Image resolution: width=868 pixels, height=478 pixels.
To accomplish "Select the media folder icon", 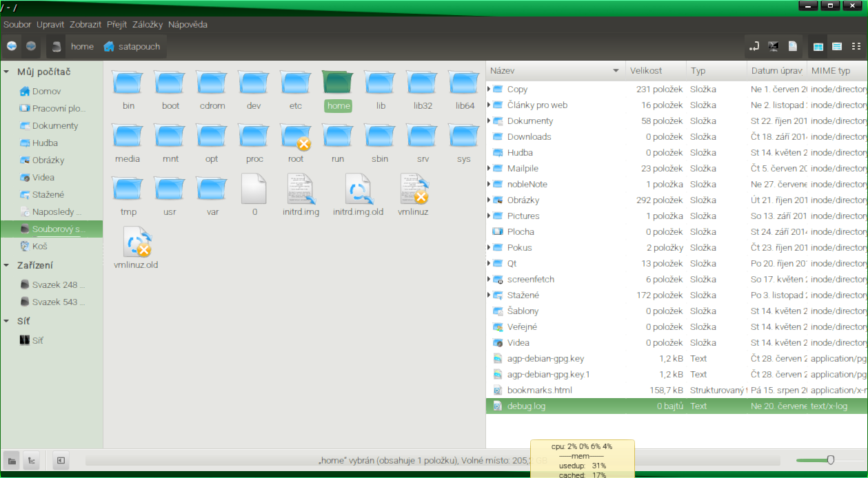I will pos(128,136).
